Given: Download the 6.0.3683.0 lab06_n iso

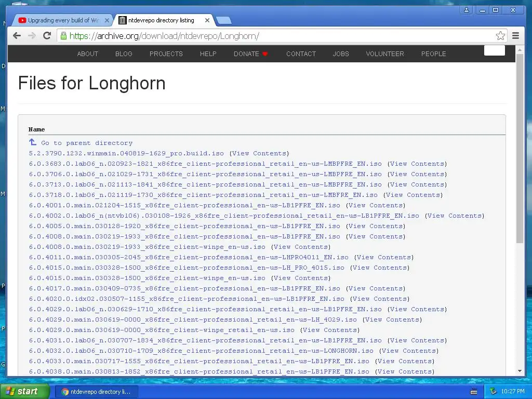Looking at the screenshot, I should [x=205, y=164].
